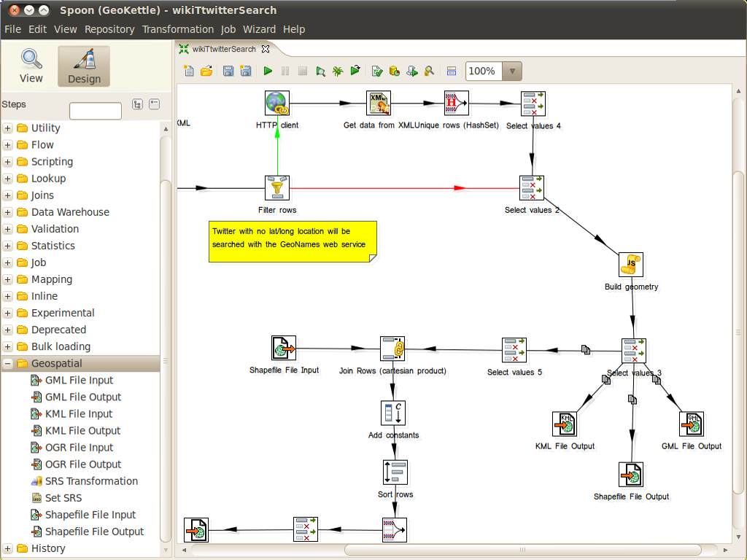Choose SRS Transformation in the Geospatial list
This screenshot has height=560, width=747.
click(91, 481)
